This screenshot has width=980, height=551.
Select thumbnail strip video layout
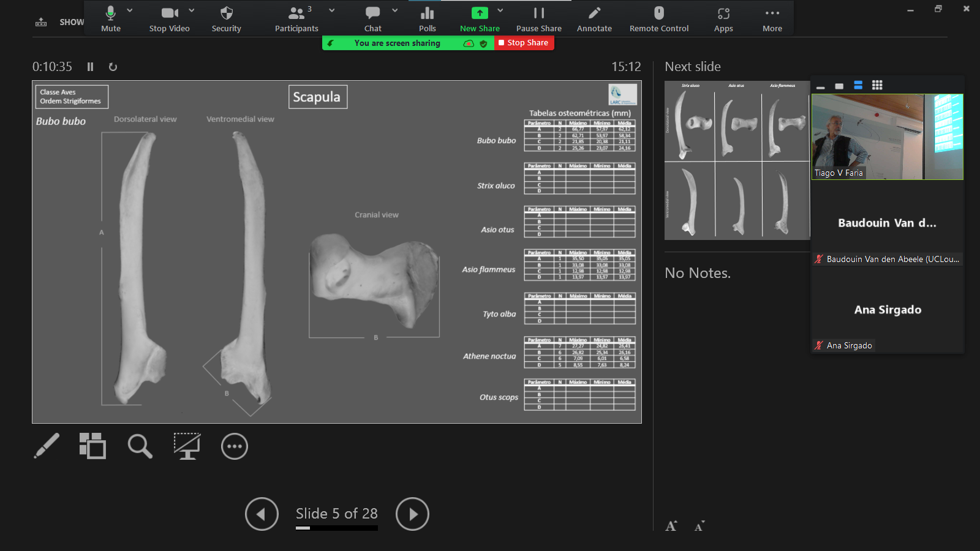click(x=858, y=85)
